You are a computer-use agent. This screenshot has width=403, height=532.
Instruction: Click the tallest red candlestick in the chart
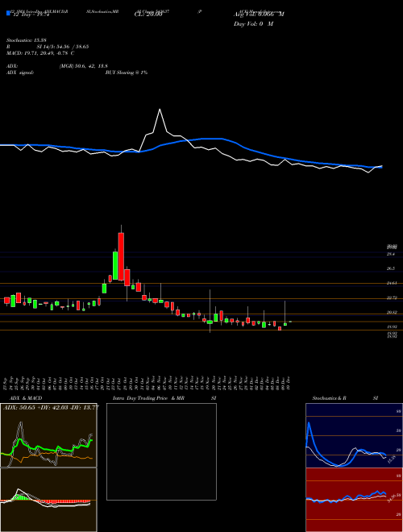click(x=121, y=256)
